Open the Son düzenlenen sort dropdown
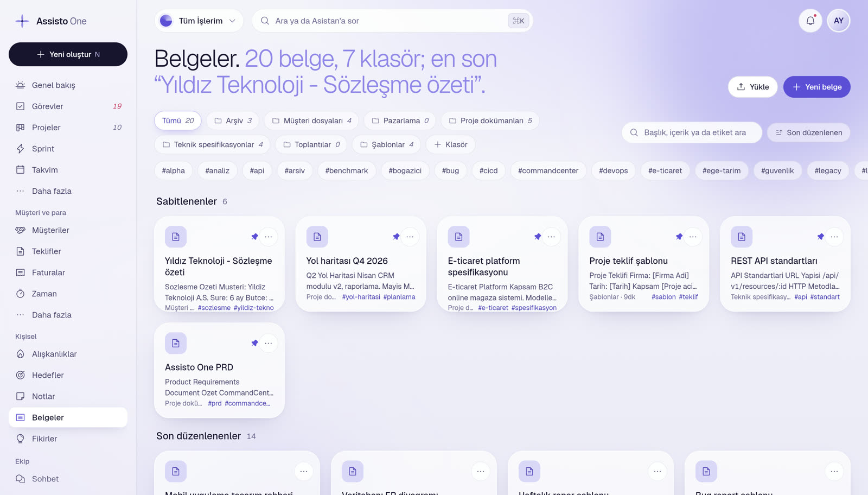868x495 pixels. click(808, 132)
